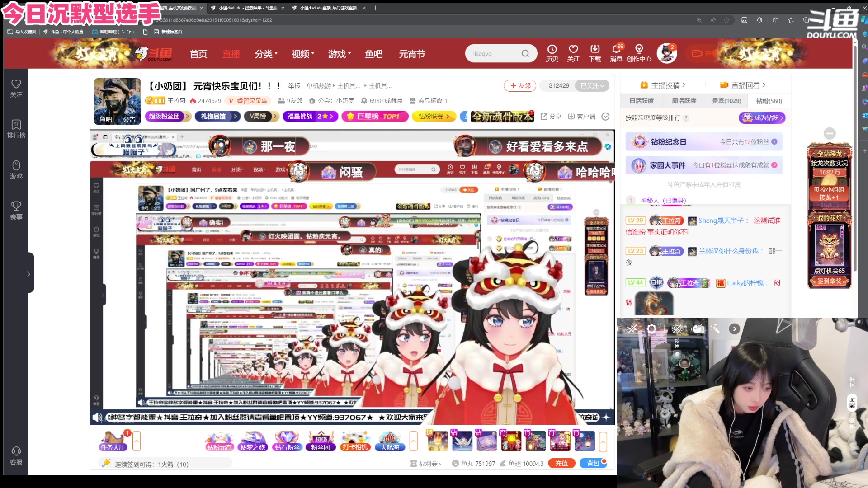Open 赛事 trophy in left sidebar
This screenshot has width=868, height=488.
pos(16,210)
